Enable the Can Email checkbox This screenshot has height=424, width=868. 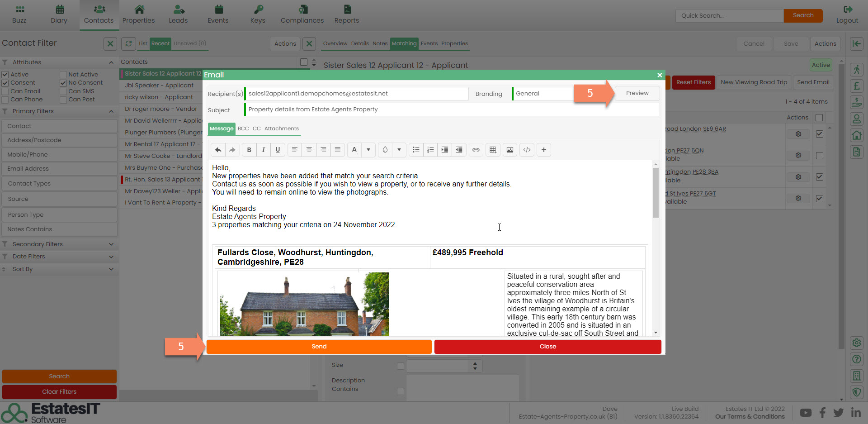[5, 91]
